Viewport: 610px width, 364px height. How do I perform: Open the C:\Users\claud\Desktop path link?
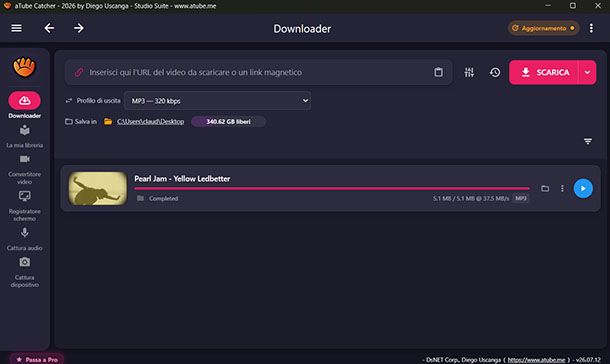click(151, 122)
